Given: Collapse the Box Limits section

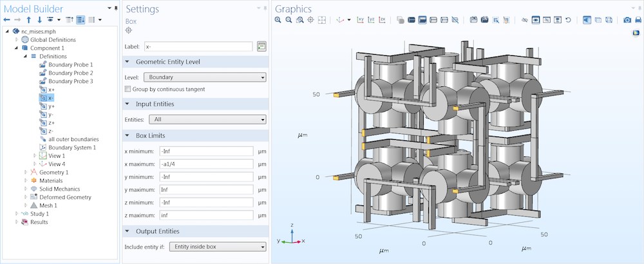Looking at the screenshot, I should pos(128,135).
